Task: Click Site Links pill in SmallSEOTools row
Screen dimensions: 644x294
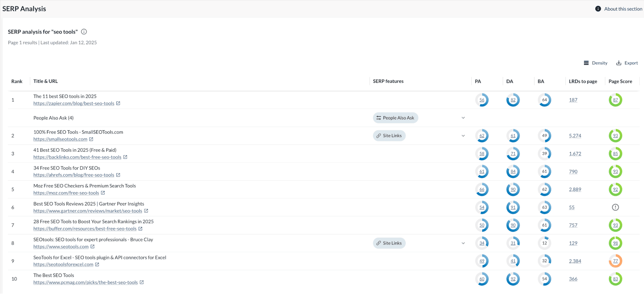Action: (x=389, y=136)
